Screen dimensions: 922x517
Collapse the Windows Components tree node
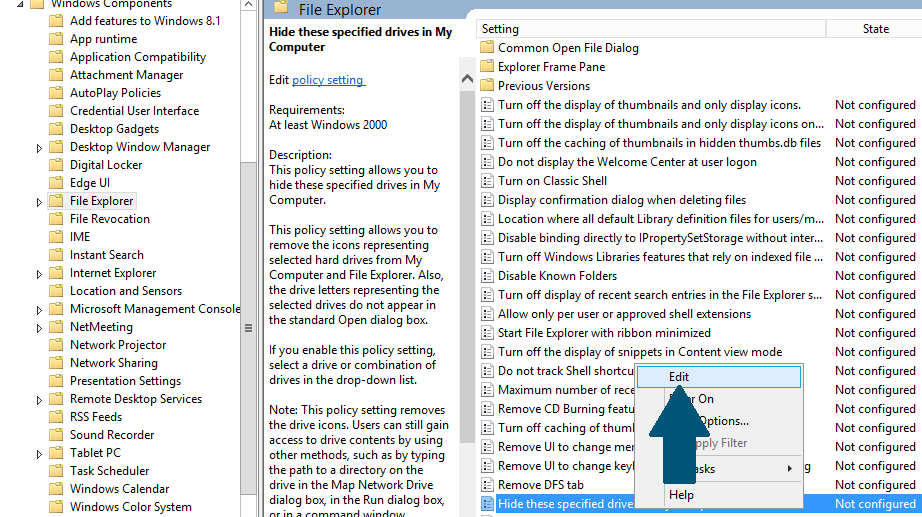(x=21, y=4)
